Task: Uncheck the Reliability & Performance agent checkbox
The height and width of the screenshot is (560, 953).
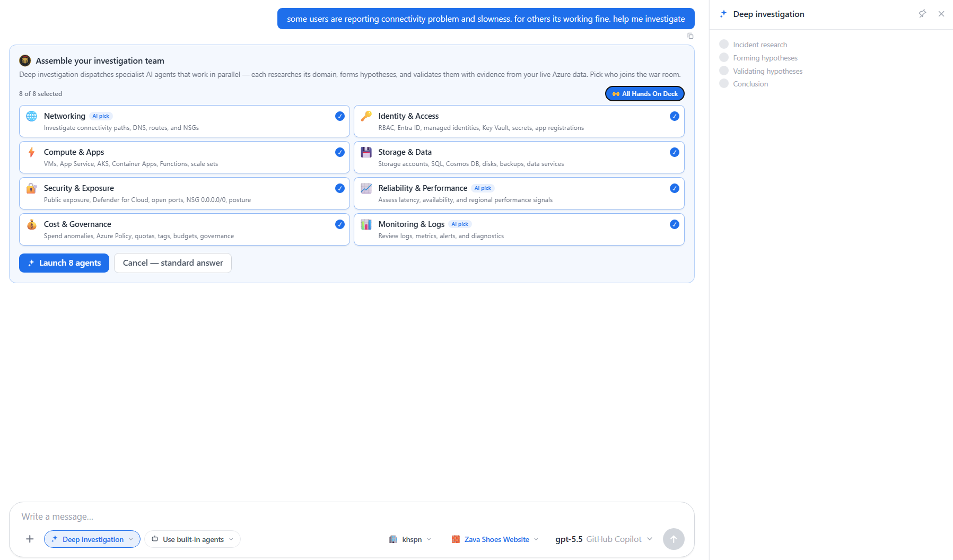Action: [x=675, y=188]
